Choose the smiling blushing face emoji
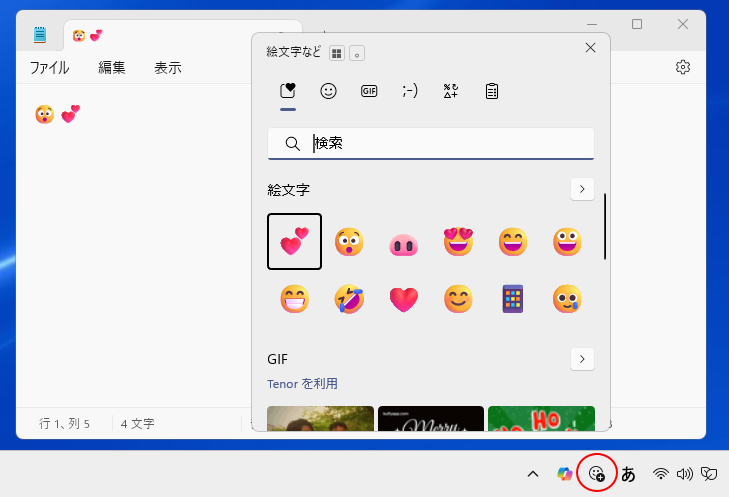729x497 pixels. click(458, 299)
